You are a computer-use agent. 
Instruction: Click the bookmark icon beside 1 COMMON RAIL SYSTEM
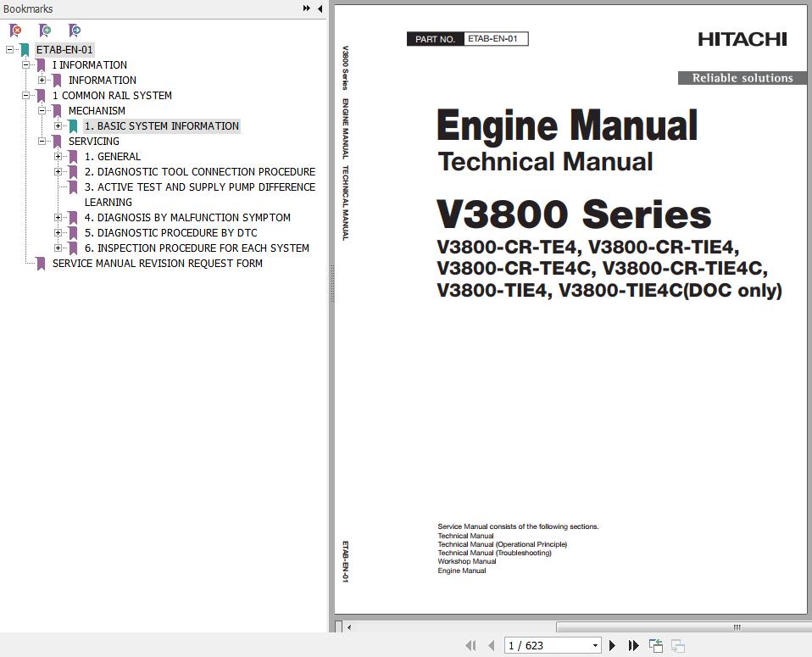coord(41,96)
